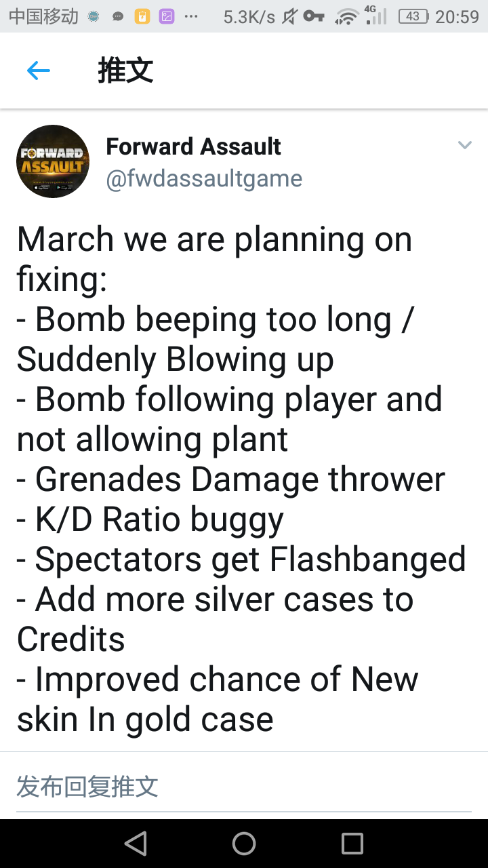The width and height of the screenshot is (488, 868).
Task: Open Forward Assault profile avatar
Action: [53, 161]
